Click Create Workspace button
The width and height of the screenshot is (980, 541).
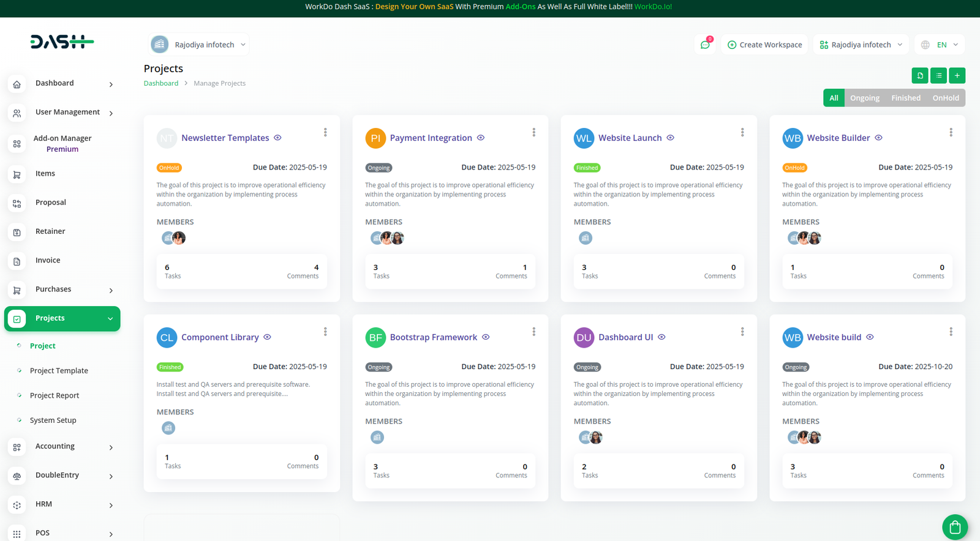pos(764,45)
